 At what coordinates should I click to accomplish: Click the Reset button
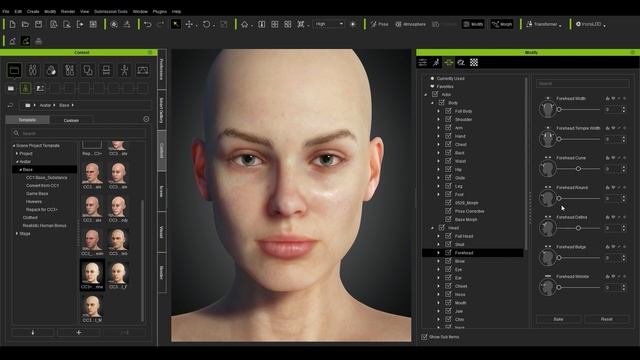pyautogui.click(x=607, y=319)
